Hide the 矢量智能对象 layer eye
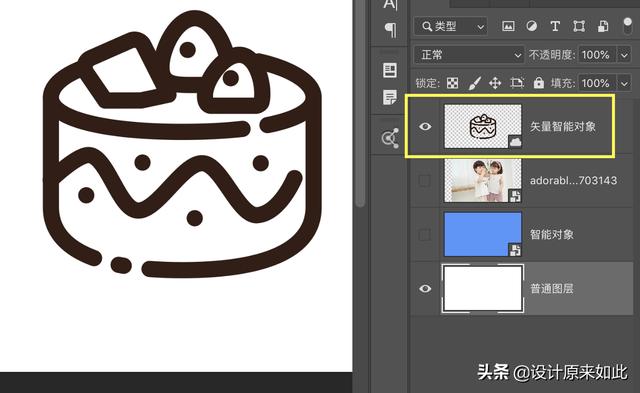 pos(425,127)
